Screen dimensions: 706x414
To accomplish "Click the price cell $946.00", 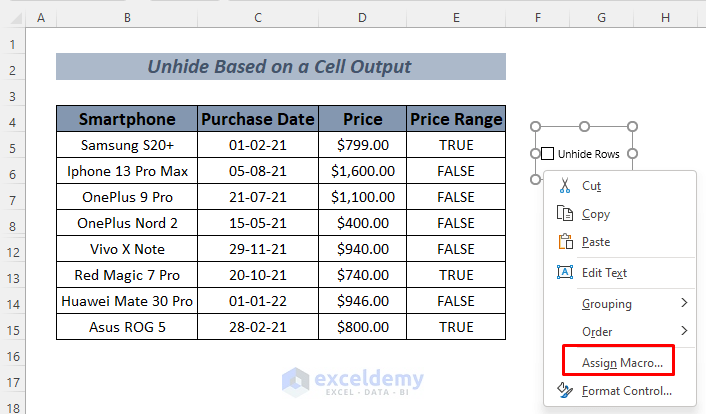I will coord(362,301).
